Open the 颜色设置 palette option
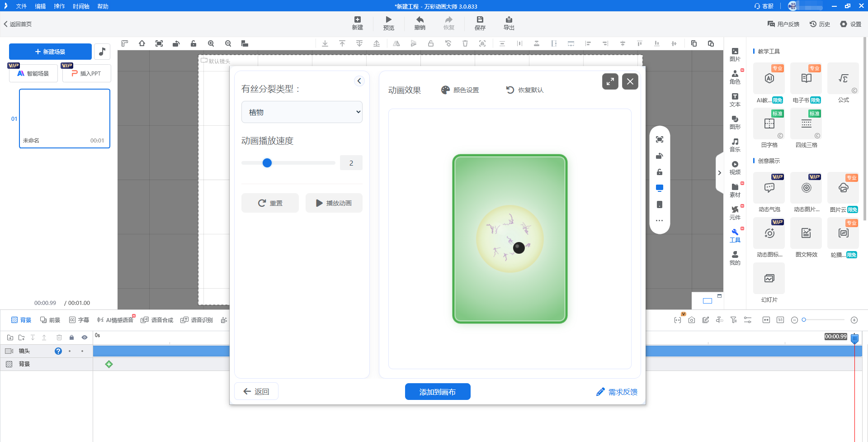The image size is (868, 442). [460, 90]
